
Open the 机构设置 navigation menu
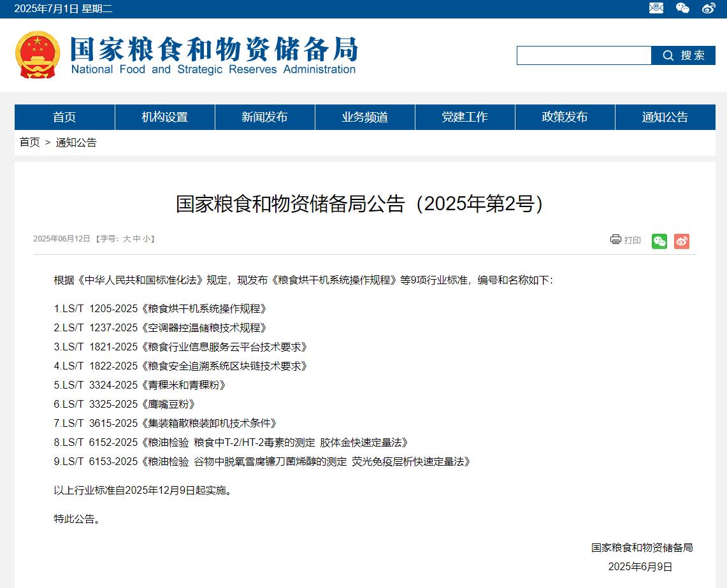coord(164,117)
